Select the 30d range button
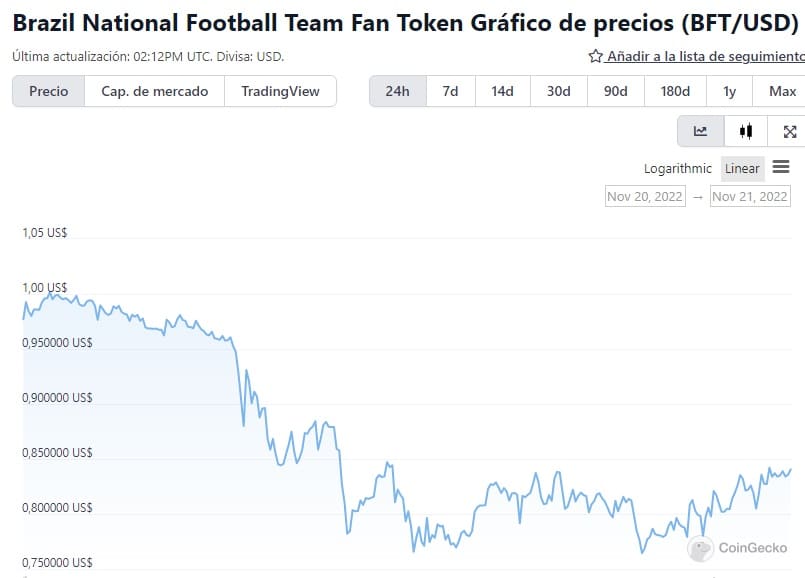805x578 pixels. point(558,91)
